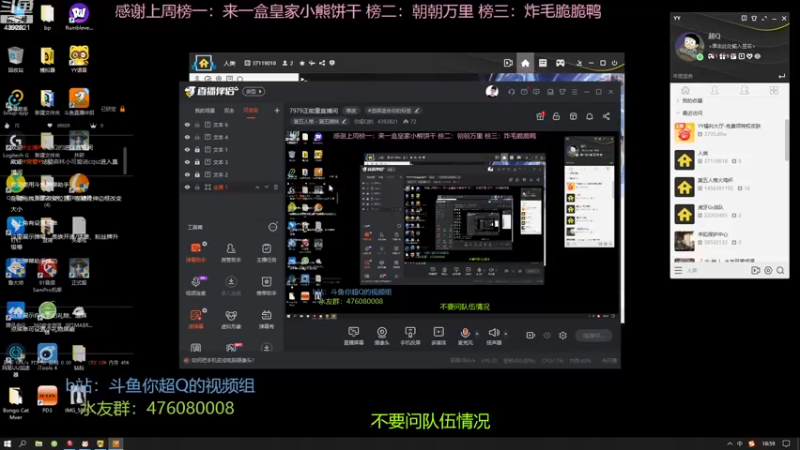Open the gift box icon in streaming app
800x450 pixels.
point(540,116)
